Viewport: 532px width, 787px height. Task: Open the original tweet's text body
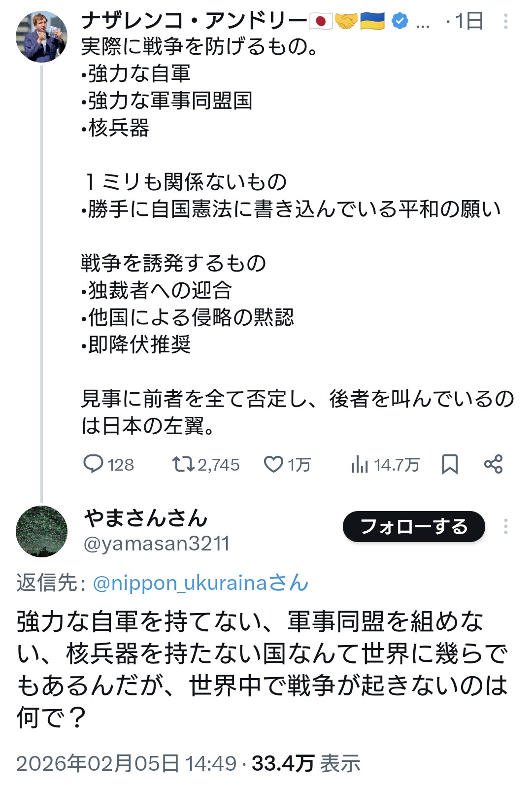tap(291, 237)
